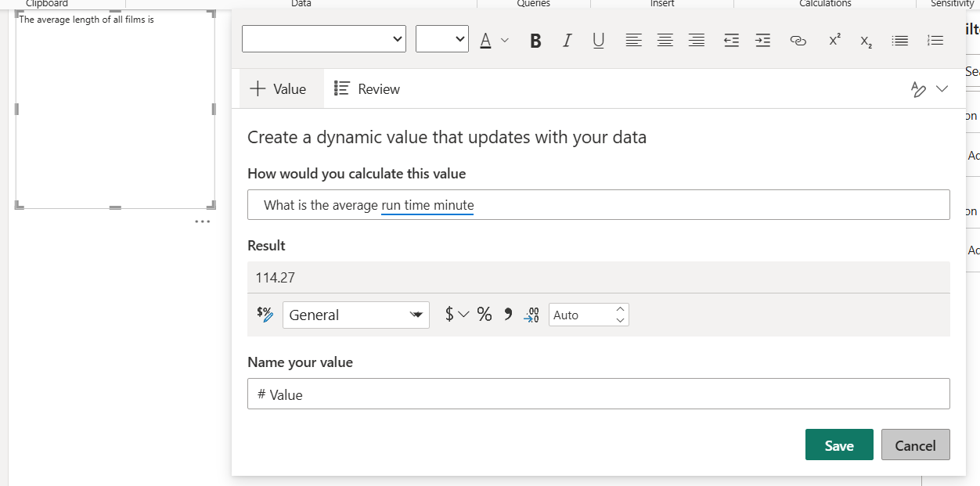Open the font family dropdown
The image size is (980, 486).
324,39
